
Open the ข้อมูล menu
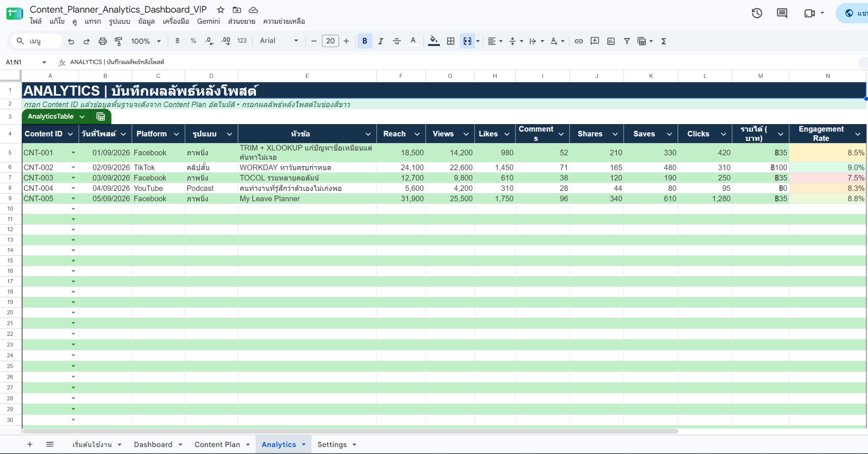coord(146,21)
